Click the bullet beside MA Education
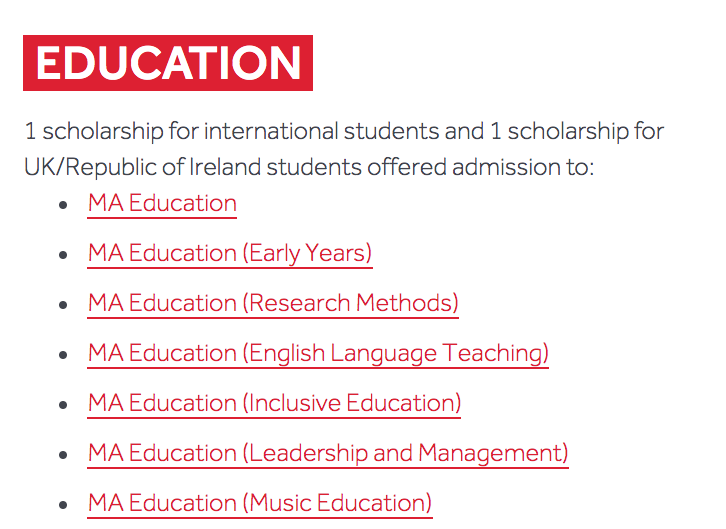The height and width of the screenshot is (529, 726). [63, 205]
